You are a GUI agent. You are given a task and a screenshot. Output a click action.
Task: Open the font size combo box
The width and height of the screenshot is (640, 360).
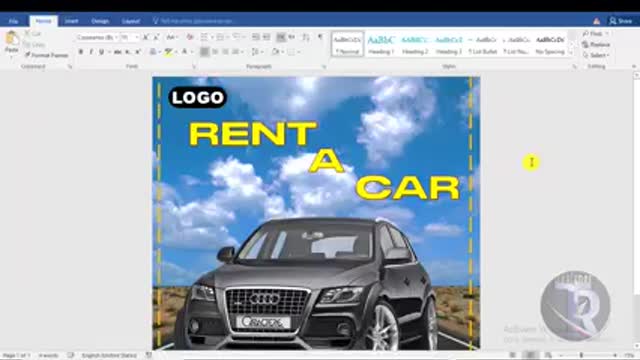(129, 38)
